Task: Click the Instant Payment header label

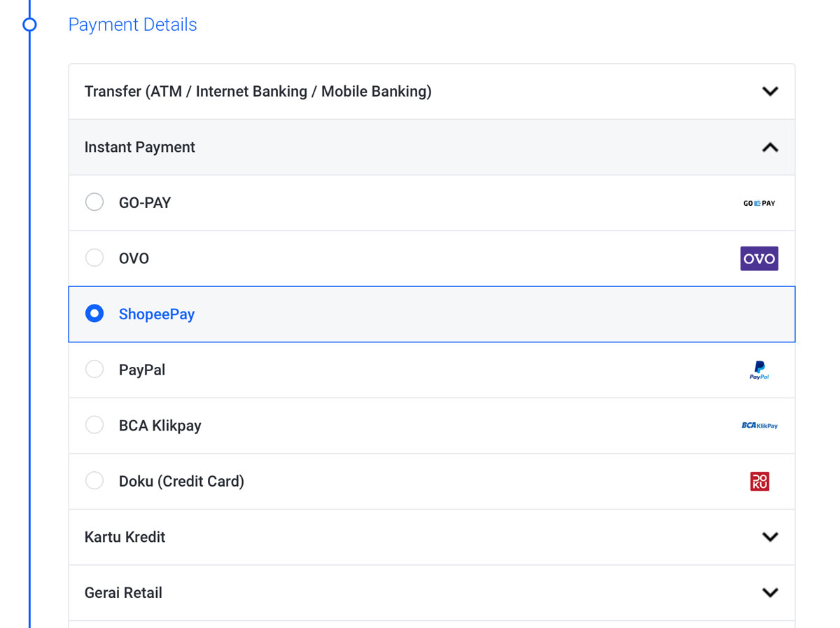Action: pyautogui.click(x=140, y=147)
